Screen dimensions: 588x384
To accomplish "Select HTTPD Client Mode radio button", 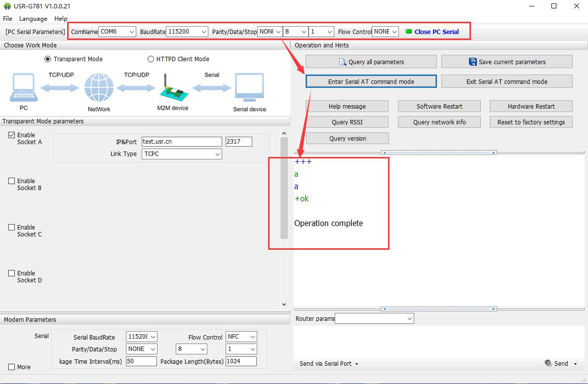I will coord(151,59).
